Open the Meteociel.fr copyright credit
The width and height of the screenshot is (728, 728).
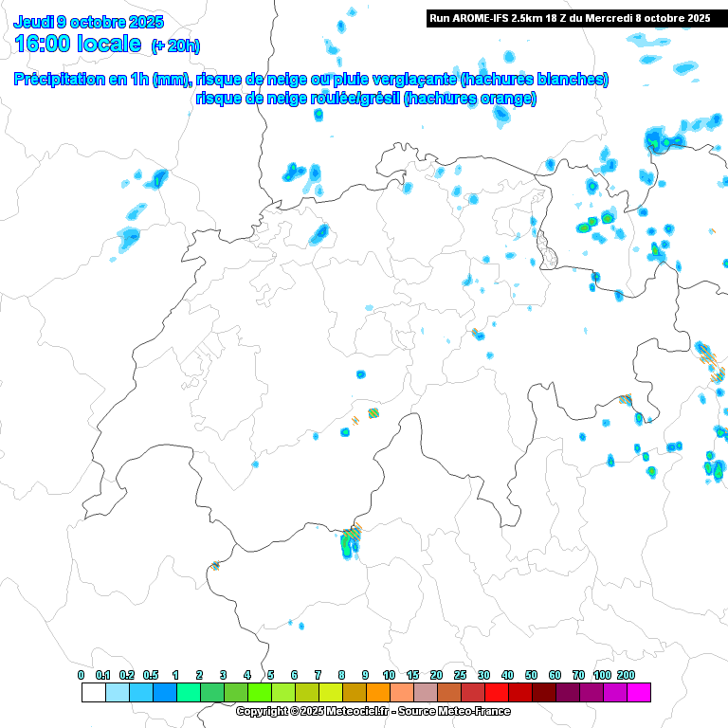tap(313, 711)
